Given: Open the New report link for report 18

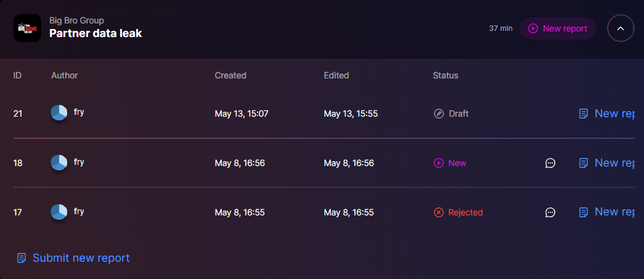Looking at the screenshot, I should pos(607,163).
